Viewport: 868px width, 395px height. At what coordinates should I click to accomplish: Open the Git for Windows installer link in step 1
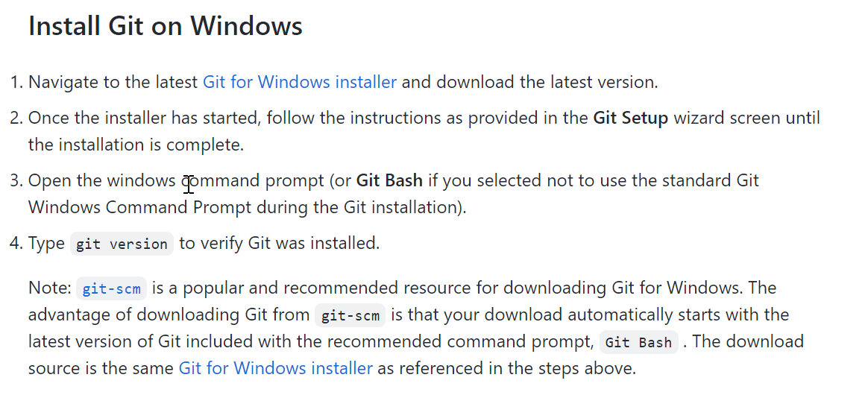click(300, 82)
